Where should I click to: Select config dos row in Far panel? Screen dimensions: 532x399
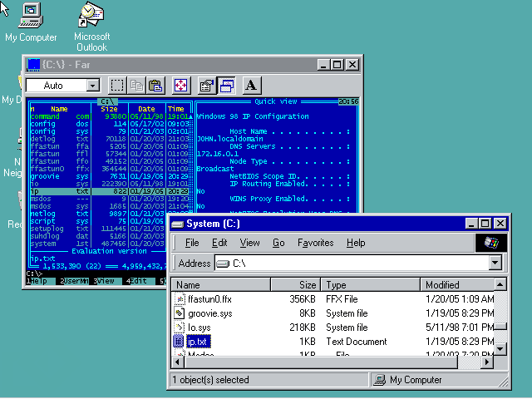point(111,124)
